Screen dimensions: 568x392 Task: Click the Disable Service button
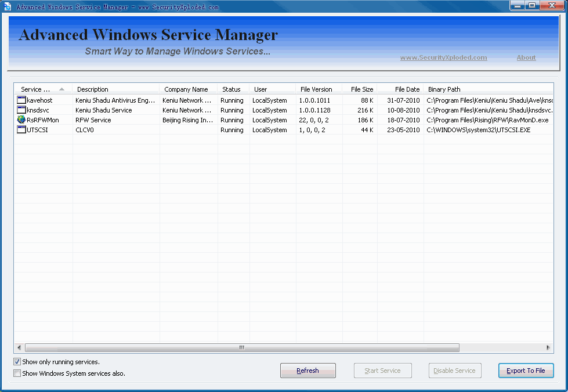click(455, 371)
